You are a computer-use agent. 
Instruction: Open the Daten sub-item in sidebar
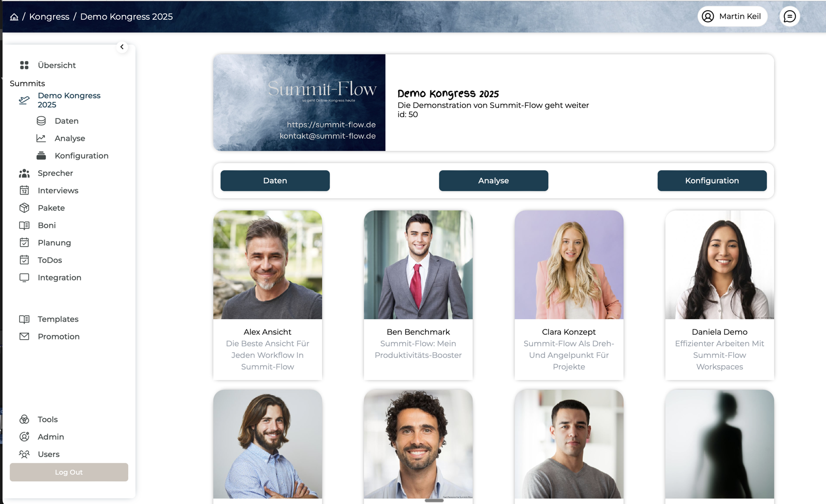[x=67, y=121]
